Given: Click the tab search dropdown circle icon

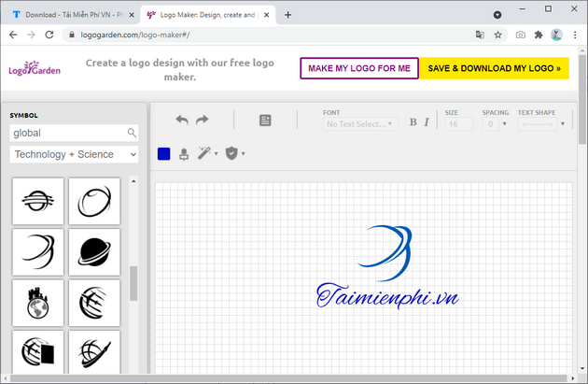Looking at the screenshot, I should click(497, 15).
